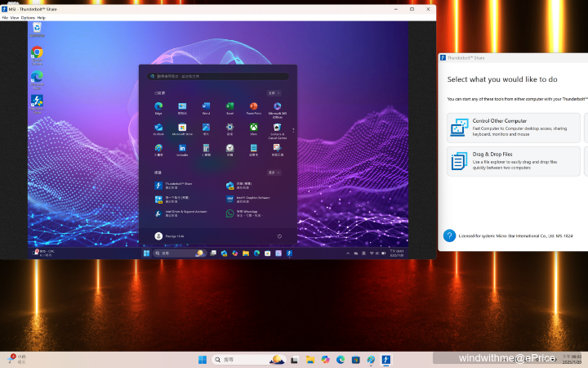Open Outlook from Start menu pinned apps
This screenshot has width=588, height=368.
(x=158, y=129)
